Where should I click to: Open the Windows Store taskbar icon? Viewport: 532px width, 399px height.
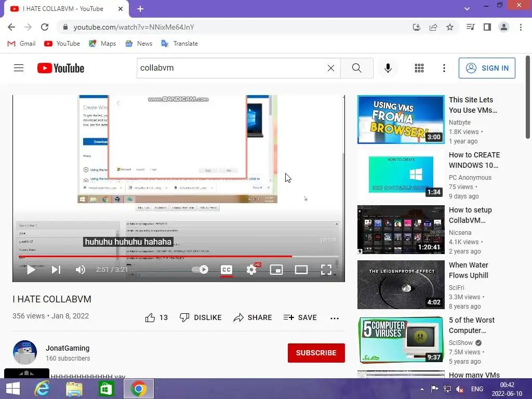click(x=106, y=389)
